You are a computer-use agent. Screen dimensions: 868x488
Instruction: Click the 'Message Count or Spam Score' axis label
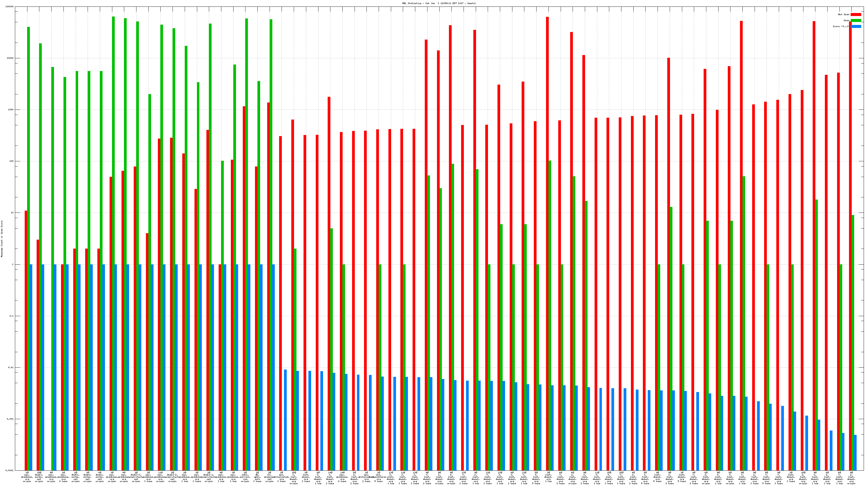pyautogui.click(x=2, y=239)
